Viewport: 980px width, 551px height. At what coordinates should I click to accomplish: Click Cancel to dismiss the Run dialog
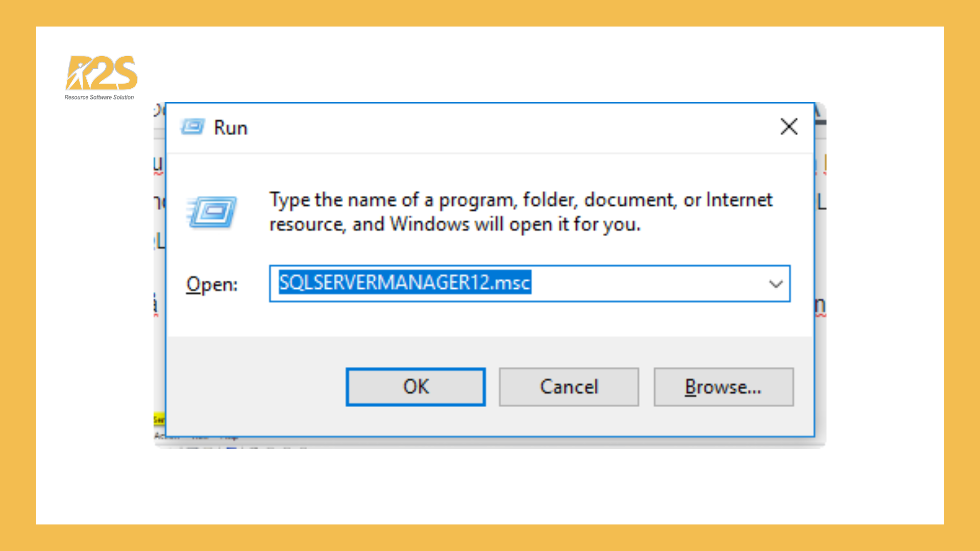tap(569, 387)
